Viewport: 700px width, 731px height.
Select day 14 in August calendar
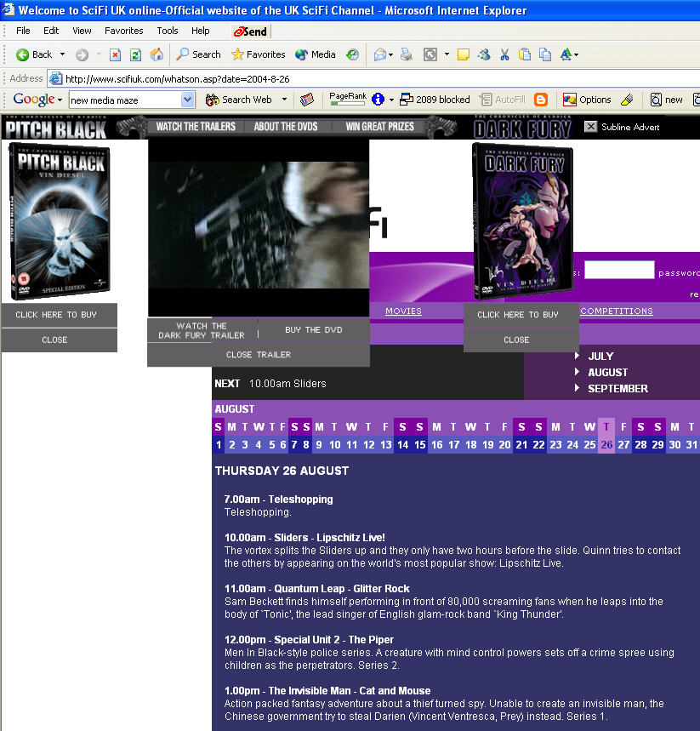[x=402, y=445]
